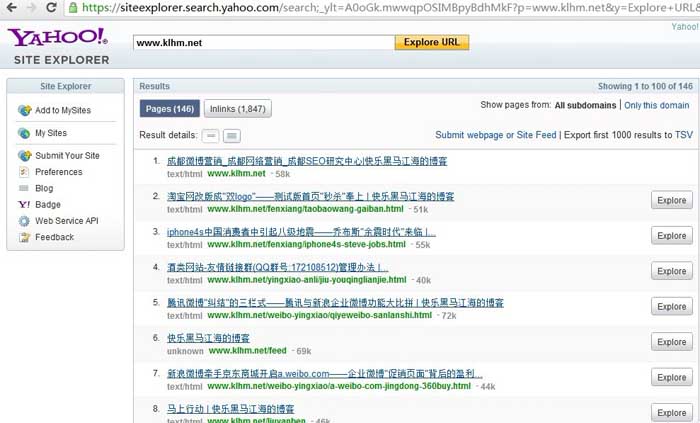Image resolution: width=700 pixels, height=423 pixels.
Task: Click the Submit Your Site globe icon
Action: [x=25, y=155]
